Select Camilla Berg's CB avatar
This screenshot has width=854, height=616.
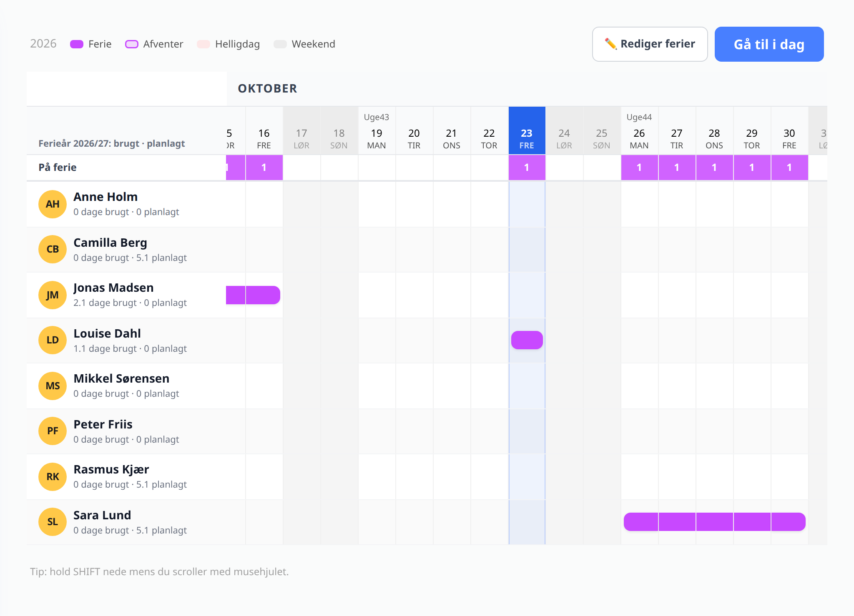point(53,249)
